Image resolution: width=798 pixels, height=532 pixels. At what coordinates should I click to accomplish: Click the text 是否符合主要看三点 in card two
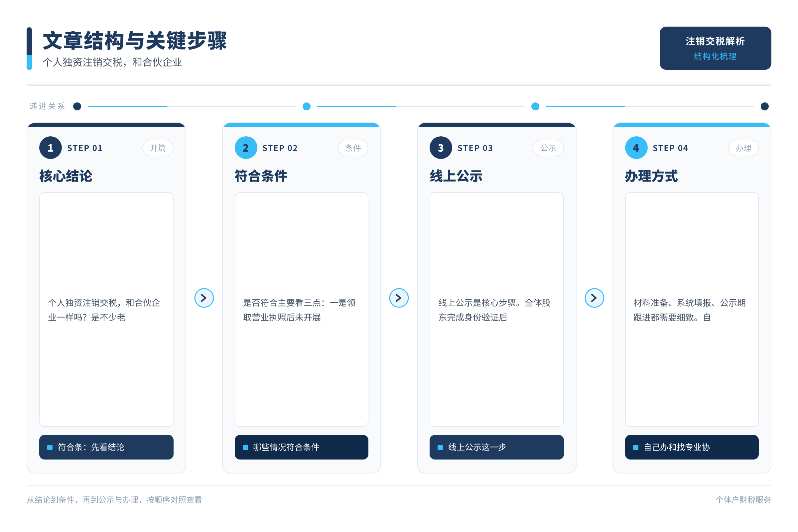coord(282,303)
